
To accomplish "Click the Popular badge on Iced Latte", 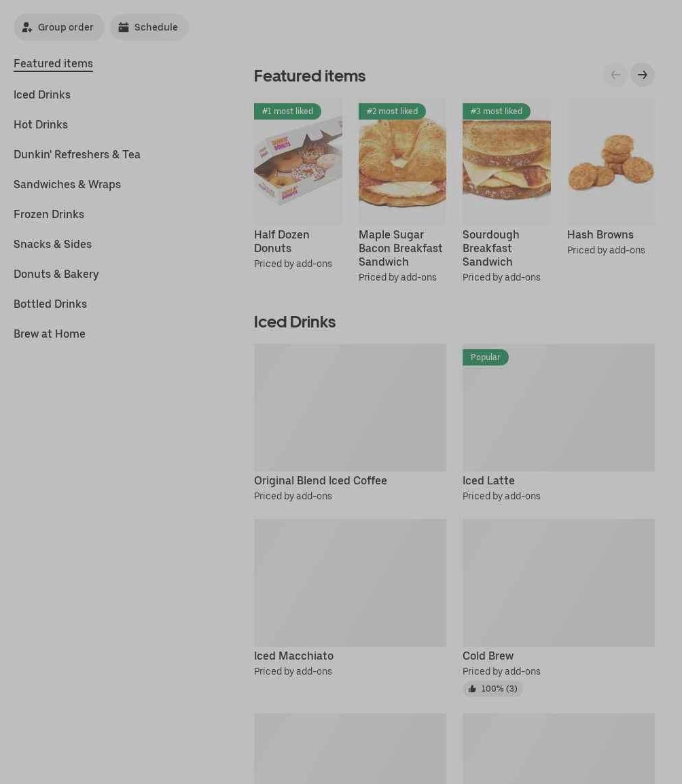I will click(x=485, y=357).
